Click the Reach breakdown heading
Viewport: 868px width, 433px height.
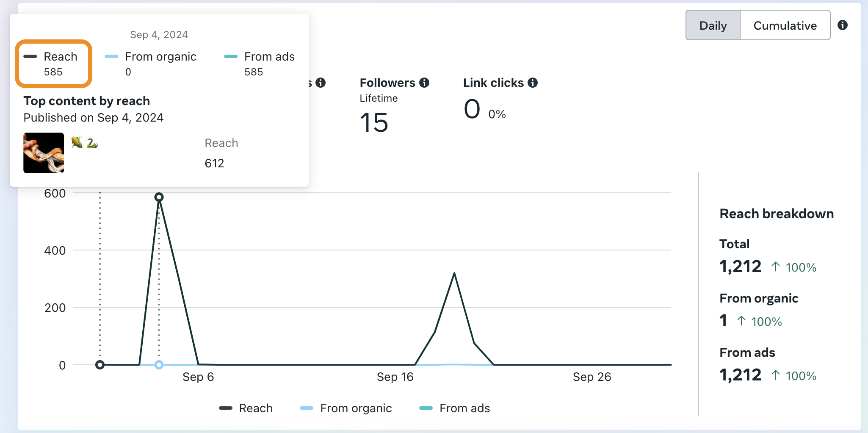[x=777, y=214]
